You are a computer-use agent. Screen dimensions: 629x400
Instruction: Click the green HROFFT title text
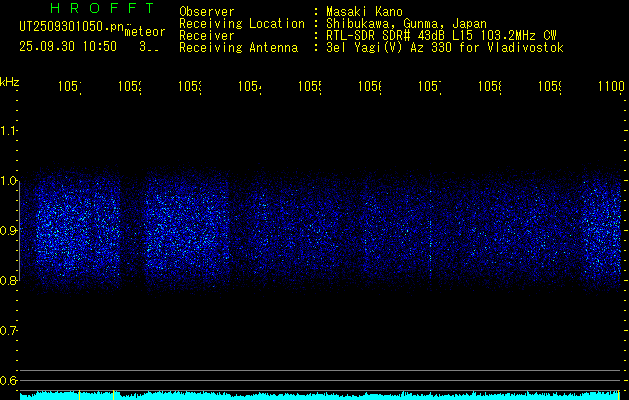[x=103, y=8]
